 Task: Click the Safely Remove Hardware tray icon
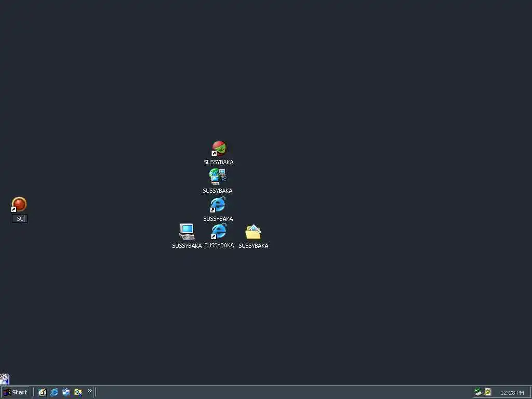tap(478, 392)
